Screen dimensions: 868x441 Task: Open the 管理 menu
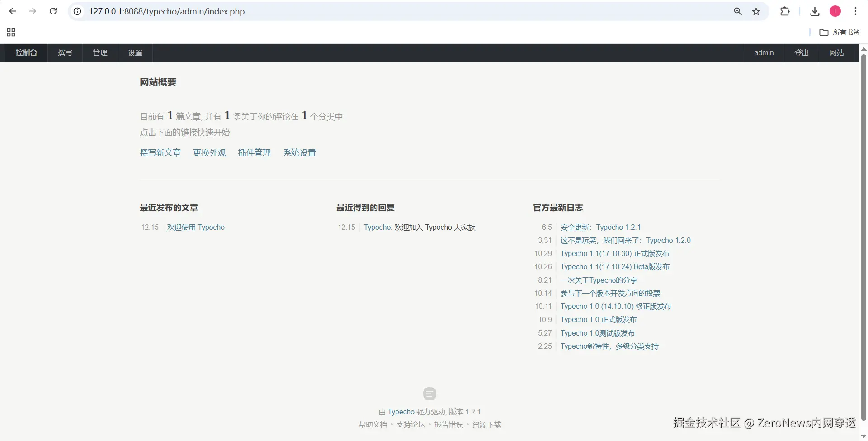(x=100, y=53)
